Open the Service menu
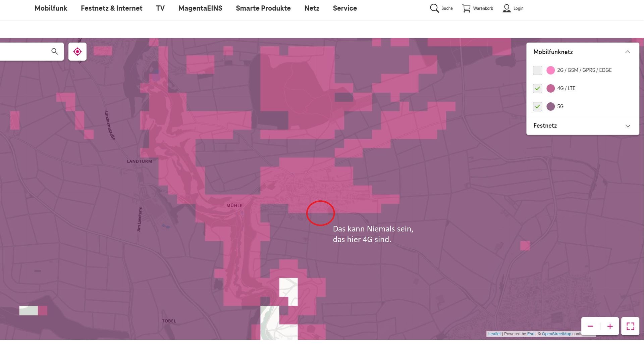644x345 pixels. tap(345, 8)
